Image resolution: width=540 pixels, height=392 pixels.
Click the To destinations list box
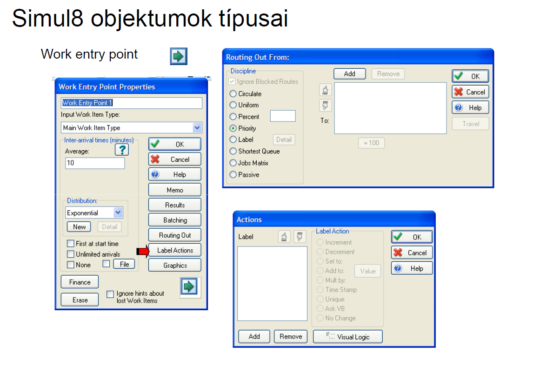click(390, 108)
